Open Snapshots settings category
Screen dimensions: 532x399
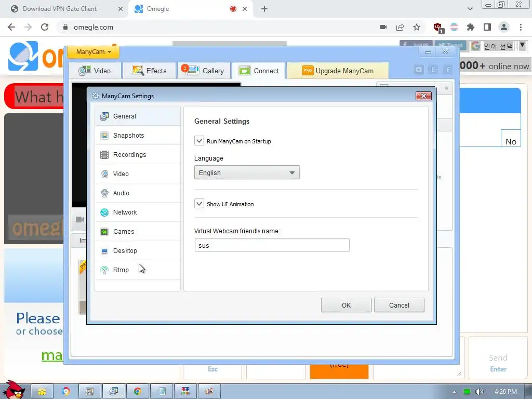tap(137, 136)
